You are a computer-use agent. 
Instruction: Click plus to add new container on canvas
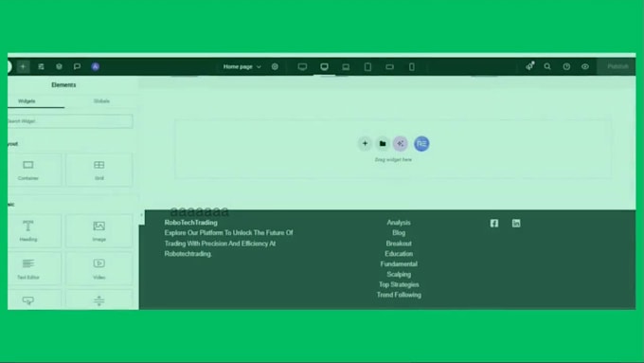coord(365,143)
